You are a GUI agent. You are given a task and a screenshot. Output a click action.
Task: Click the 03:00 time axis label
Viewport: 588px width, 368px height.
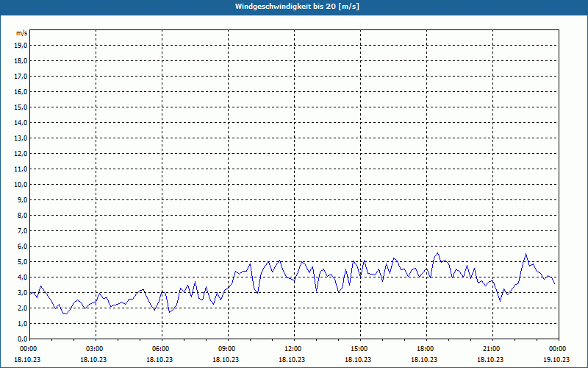point(96,349)
